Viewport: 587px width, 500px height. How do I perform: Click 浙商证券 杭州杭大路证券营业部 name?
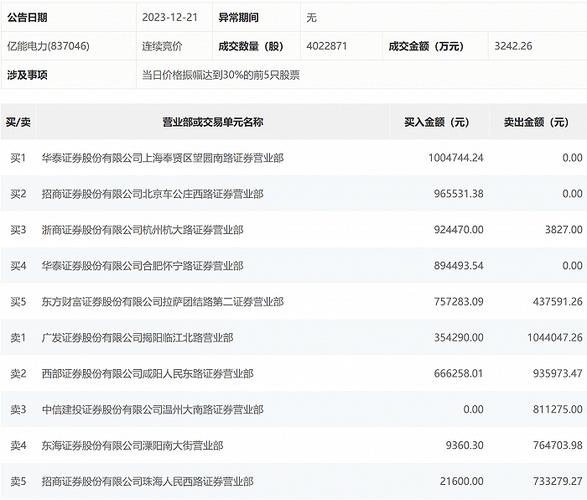point(142,230)
